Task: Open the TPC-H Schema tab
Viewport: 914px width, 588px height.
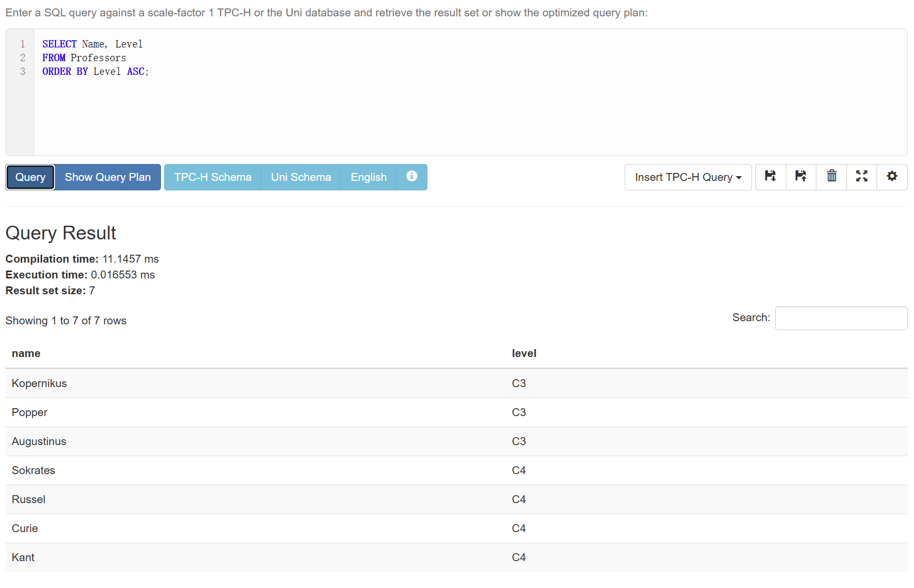Action: (213, 177)
